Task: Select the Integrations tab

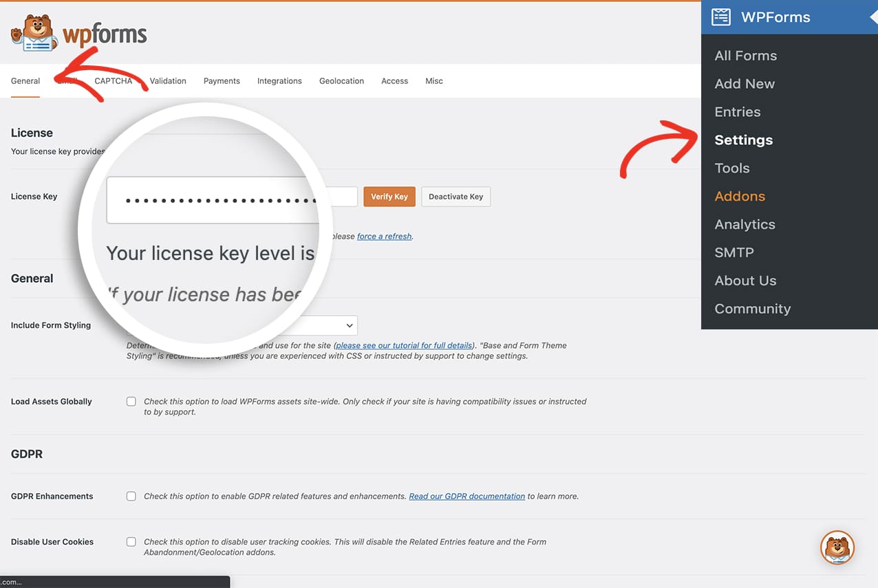Action: point(279,81)
